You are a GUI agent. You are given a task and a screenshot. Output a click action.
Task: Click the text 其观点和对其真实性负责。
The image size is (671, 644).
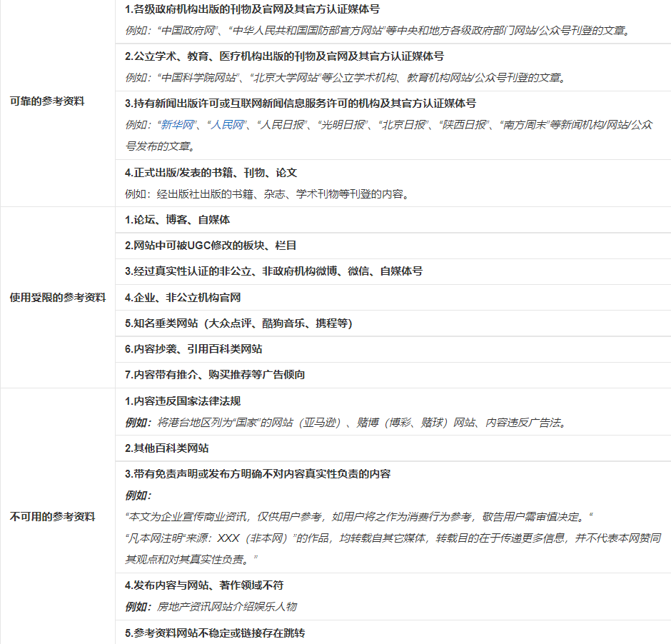coord(191,559)
